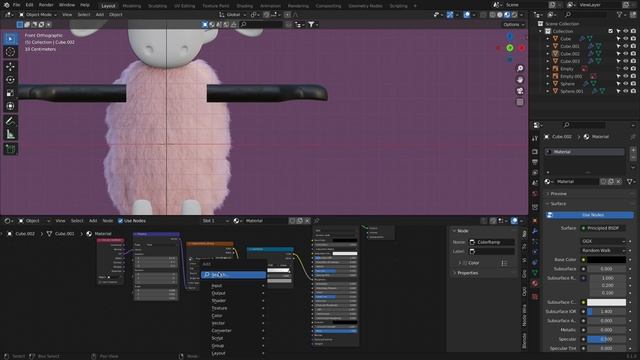This screenshot has height=360, width=640.
Task: Click the white Subsurface Color swatch
Action: pos(606,302)
